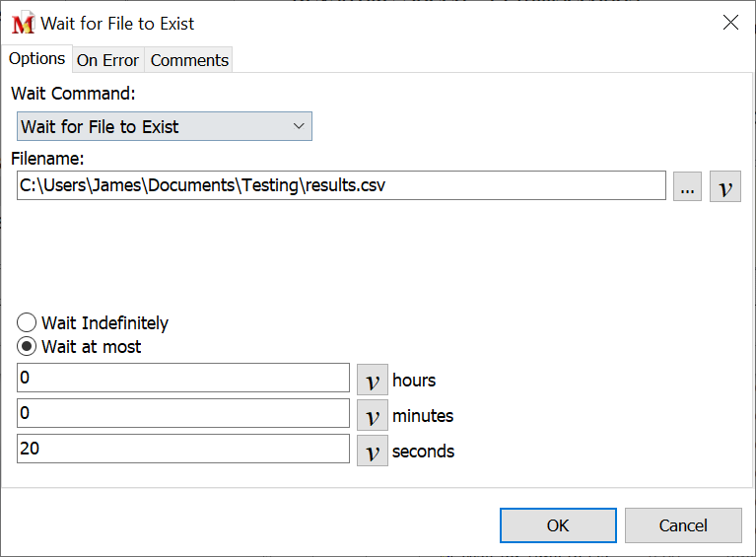Switch to the Comments tab
756x557 pixels.
(x=189, y=60)
